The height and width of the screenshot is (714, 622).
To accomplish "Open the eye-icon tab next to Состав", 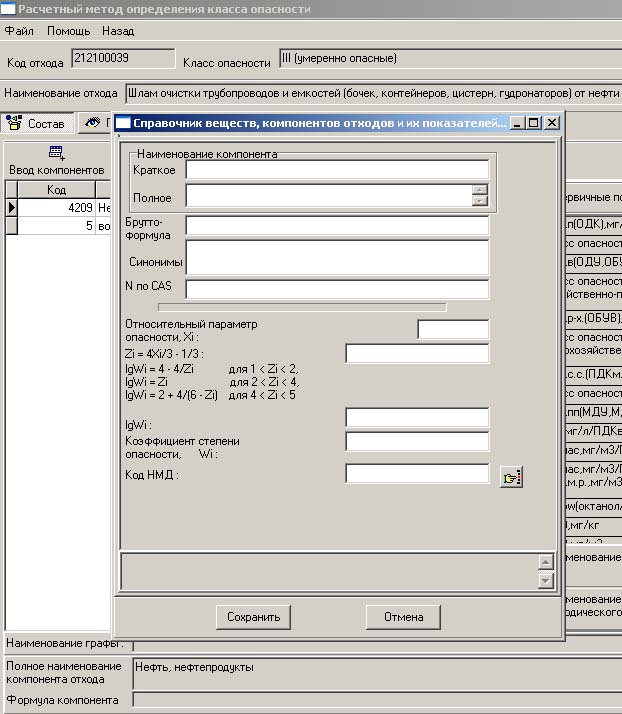I will pyautogui.click(x=94, y=124).
